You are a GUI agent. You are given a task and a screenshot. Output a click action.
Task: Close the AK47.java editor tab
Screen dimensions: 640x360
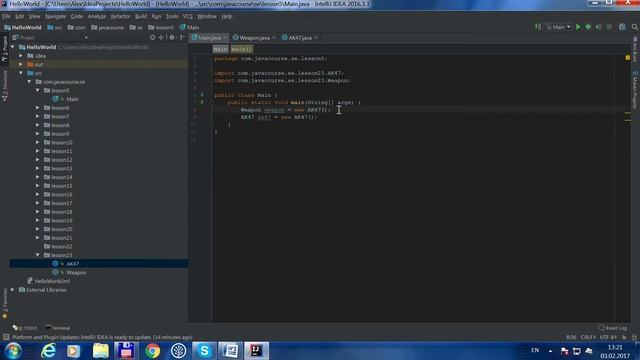tap(316, 38)
